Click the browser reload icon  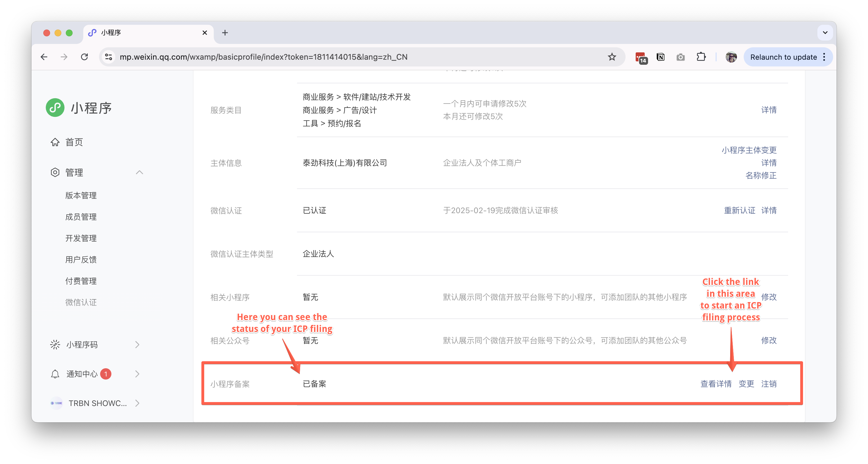point(84,57)
